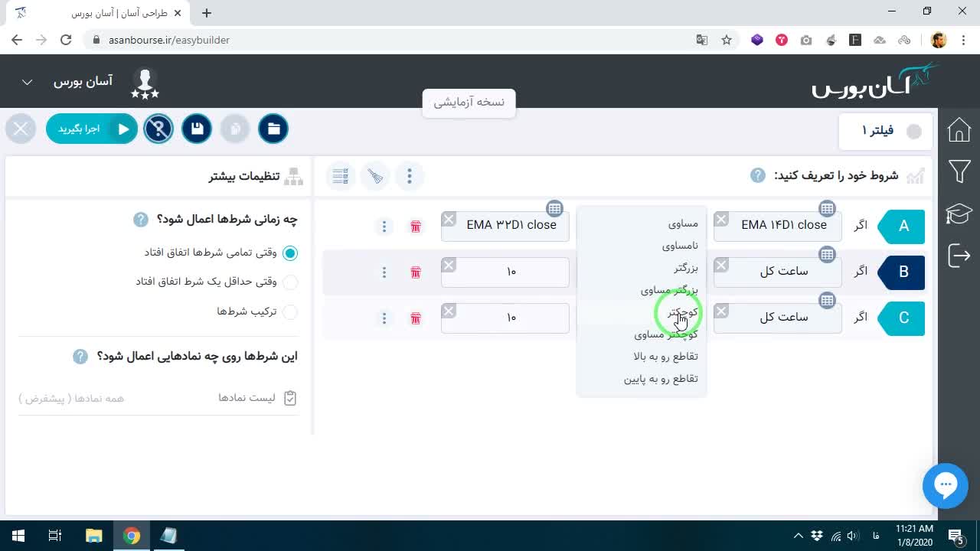Open more options dots for row A

384,227
